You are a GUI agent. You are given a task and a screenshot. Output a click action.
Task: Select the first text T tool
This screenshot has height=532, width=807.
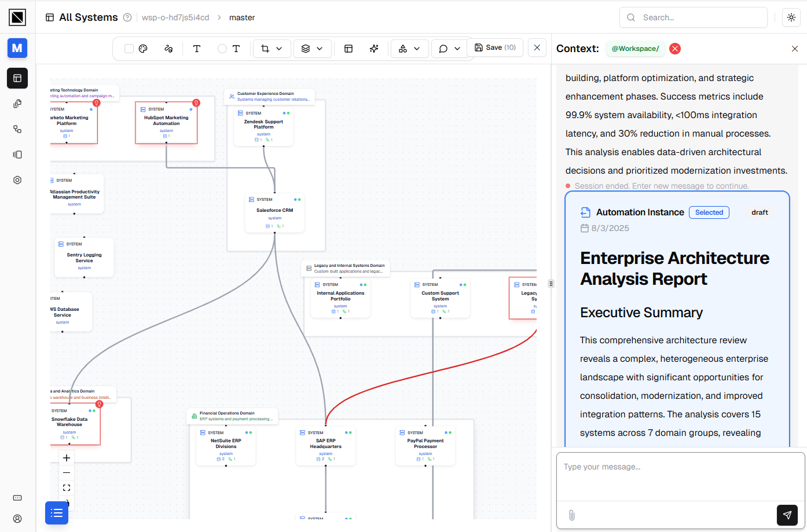pyautogui.click(x=197, y=49)
